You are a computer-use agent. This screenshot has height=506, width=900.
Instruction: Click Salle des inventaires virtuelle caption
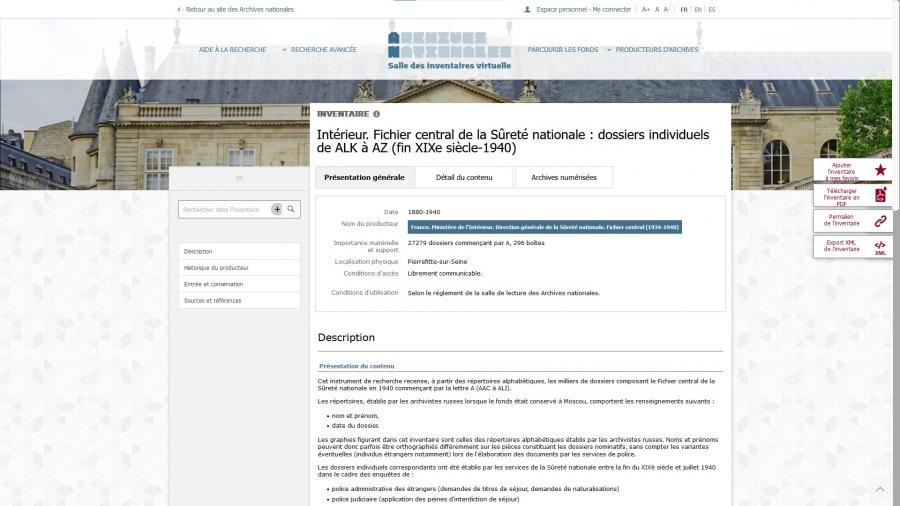(x=449, y=65)
